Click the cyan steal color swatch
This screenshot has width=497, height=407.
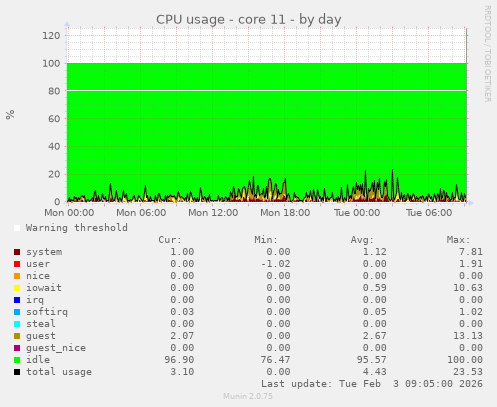click(17, 324)
